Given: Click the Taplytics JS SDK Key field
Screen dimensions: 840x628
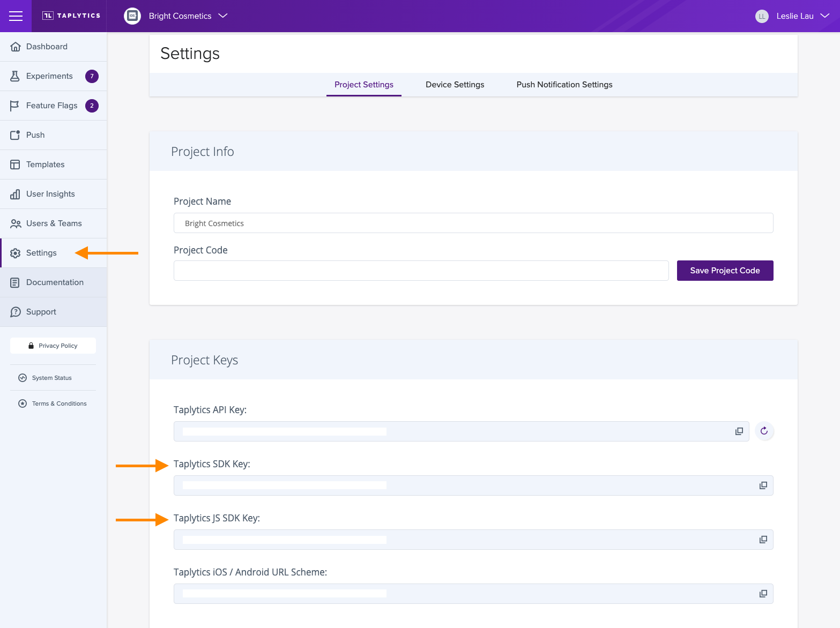Looking at the screenshot, I should (x=473, y=540).
